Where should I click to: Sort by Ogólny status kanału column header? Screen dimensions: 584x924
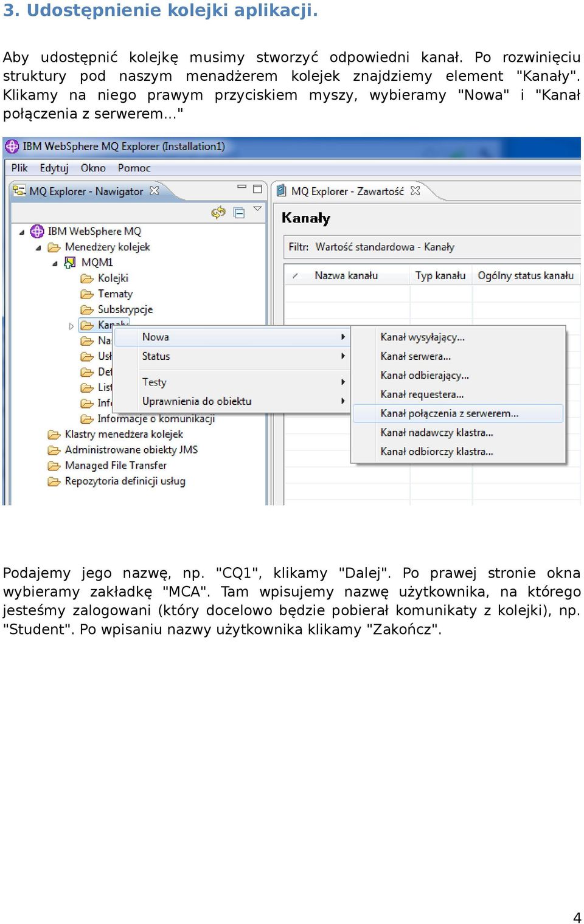[526, 275]
